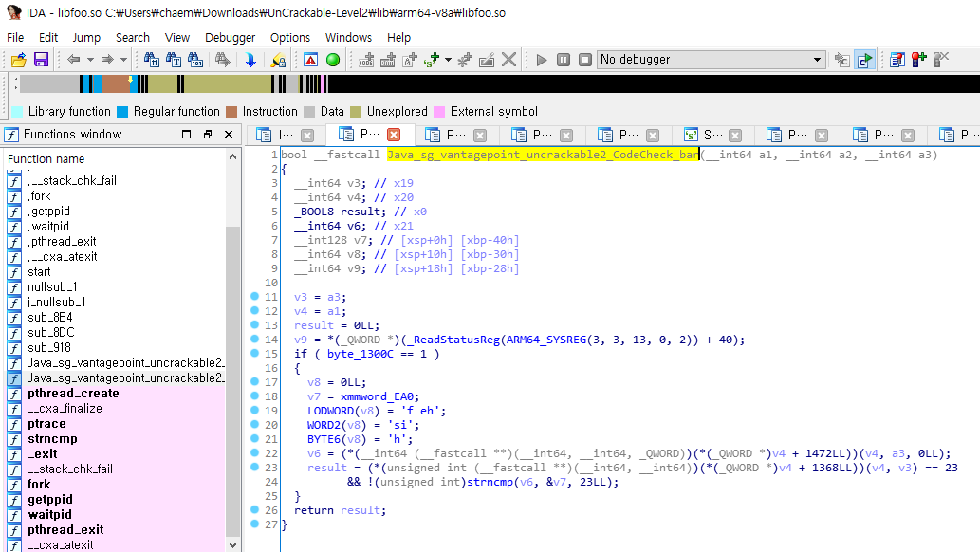Click the Unexplored olive legend swatch

pos(357,112)
